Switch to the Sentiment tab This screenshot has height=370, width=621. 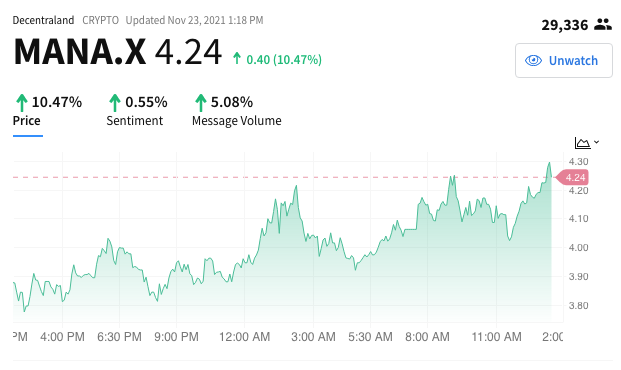135,120
